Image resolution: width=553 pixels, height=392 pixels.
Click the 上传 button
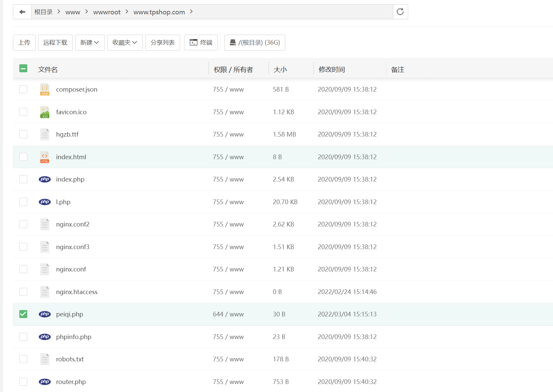point(24,43)
